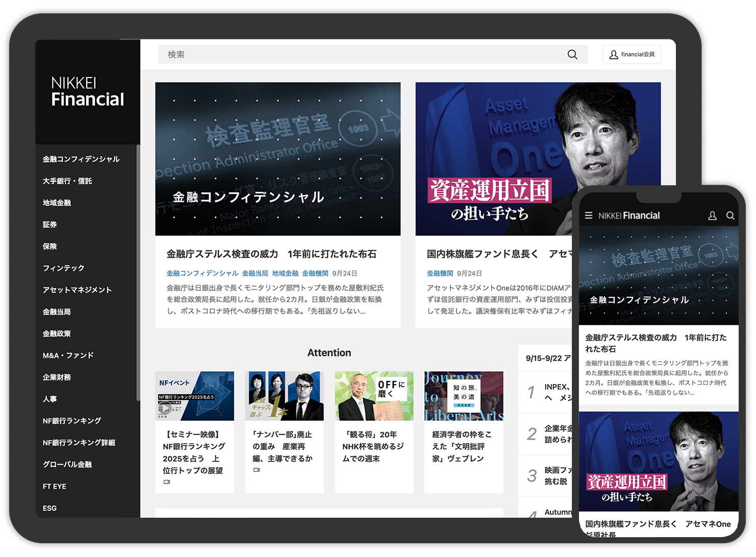Screen dimensions: 756x557
Task: Select 大手銀行・信託 from the sidebar
Action: point(67,181)
